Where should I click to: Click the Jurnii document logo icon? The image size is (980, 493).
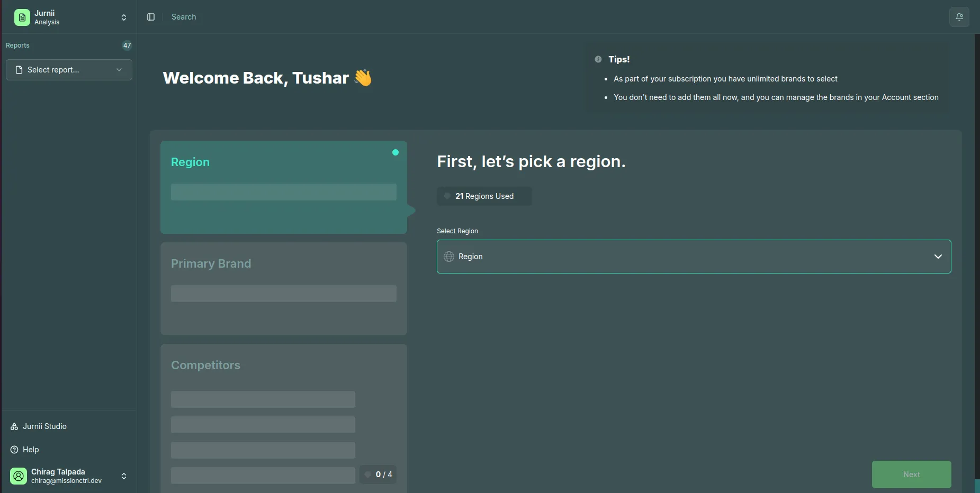[21, 17]
